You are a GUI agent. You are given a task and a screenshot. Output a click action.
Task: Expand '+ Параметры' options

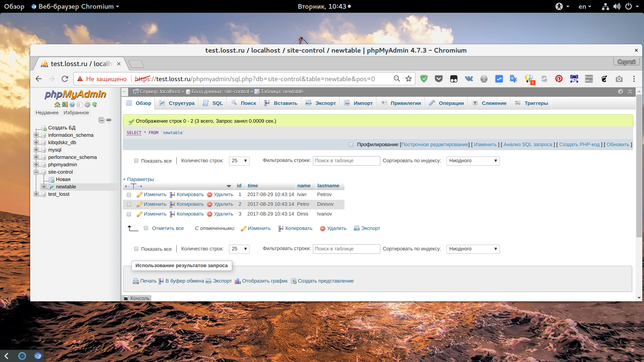[138, 179]
